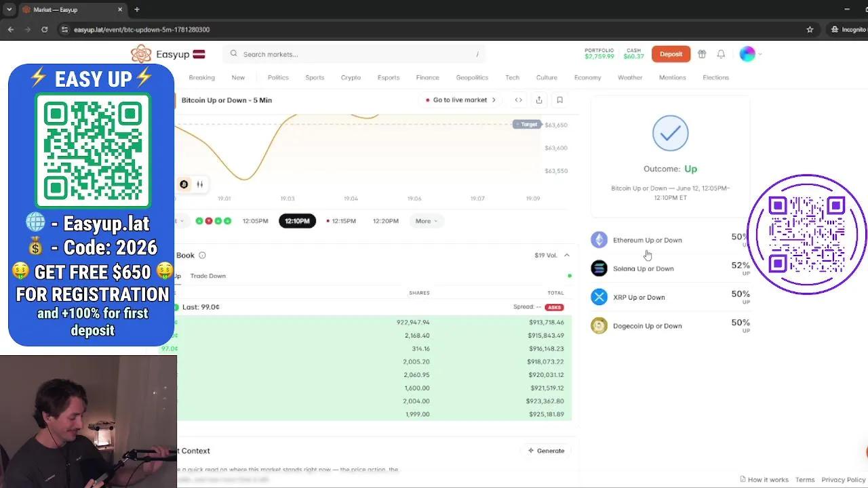The height and width of the screenshot is (488, 868).
Task: Collapse the Order Book section
Action: click(x=567, y=256)
